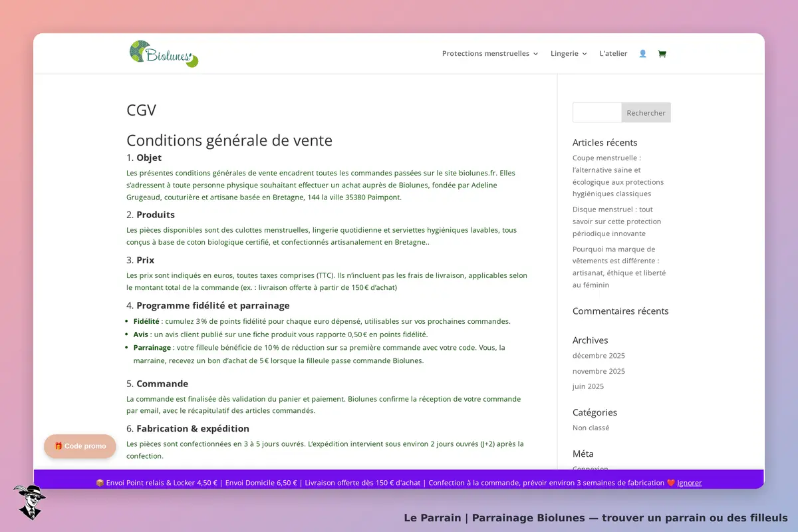The height and width of the screenshot is (532, 798).
Task: Click the '1. Objet' heading
Action: [x=144, y=158]
